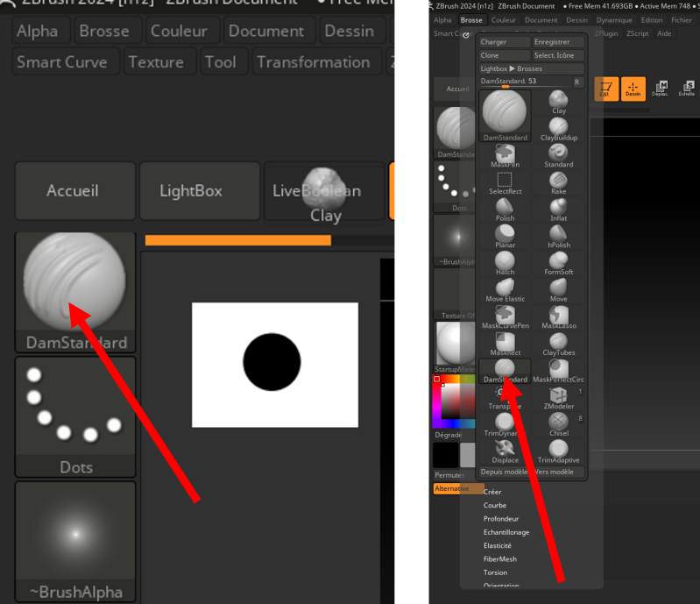The height and width of the screenshot is (604, 700).
Task: Click the Enregistrer button
Action: point(558,41)
